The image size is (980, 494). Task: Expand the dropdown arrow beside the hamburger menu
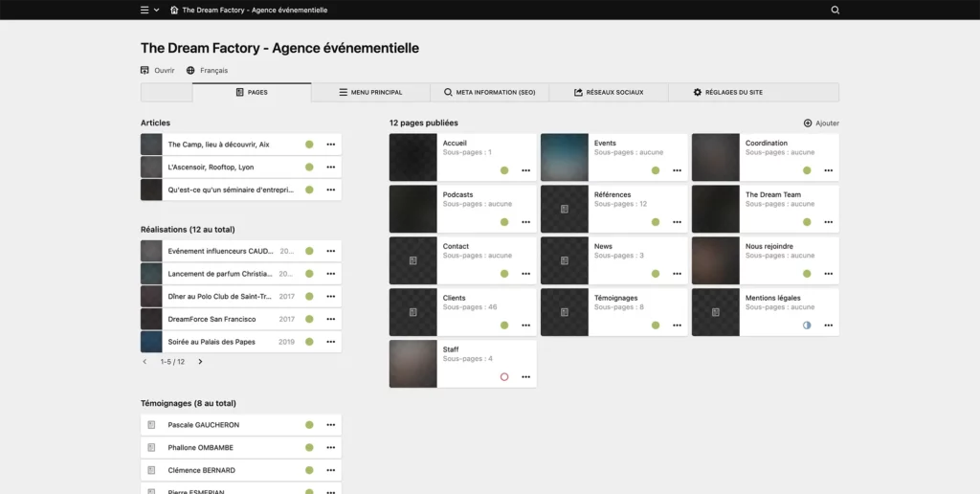pyautogui.click(x=156, y=10)
